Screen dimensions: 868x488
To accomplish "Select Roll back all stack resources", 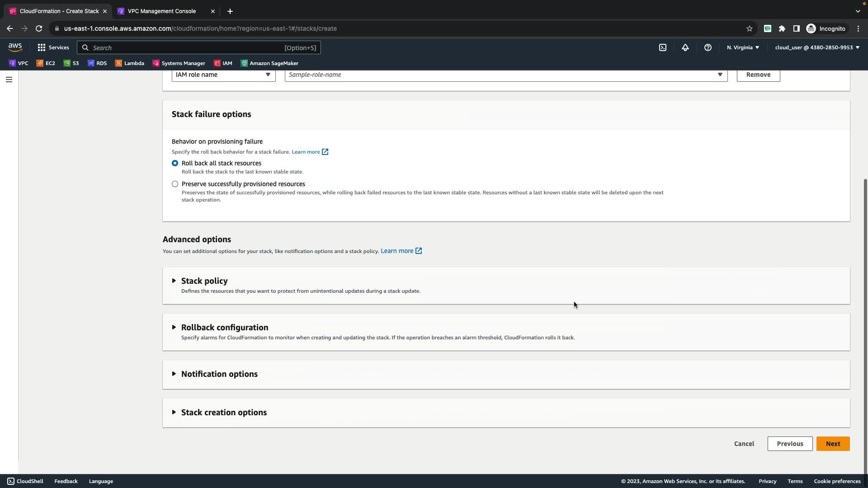I will [x=175, y=163].
